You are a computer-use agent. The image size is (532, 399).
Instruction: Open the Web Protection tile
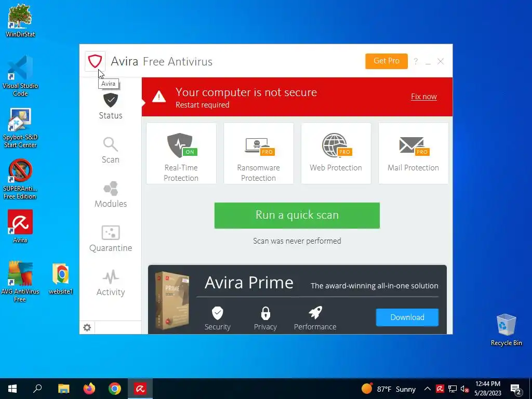point(336,153)
